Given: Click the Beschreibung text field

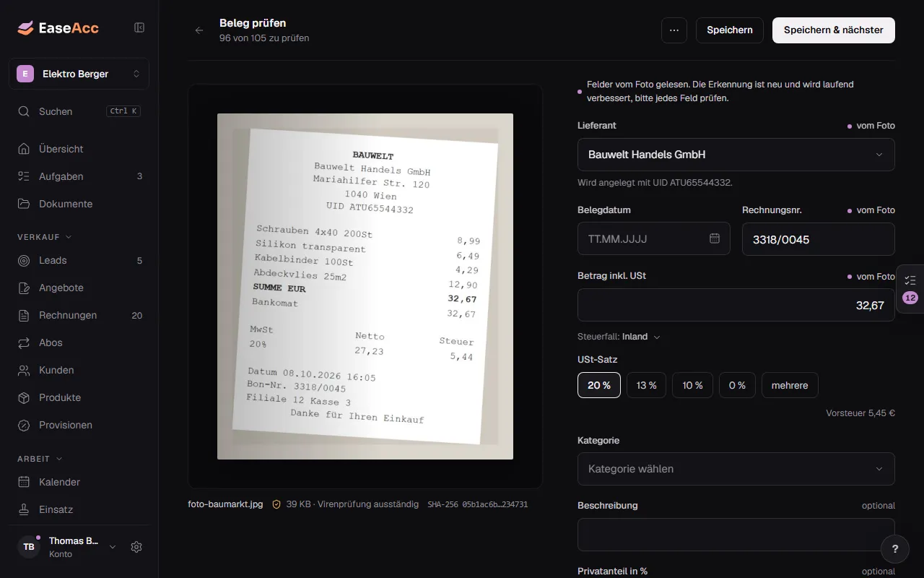Looking at the screenshot, I should 736,535.
